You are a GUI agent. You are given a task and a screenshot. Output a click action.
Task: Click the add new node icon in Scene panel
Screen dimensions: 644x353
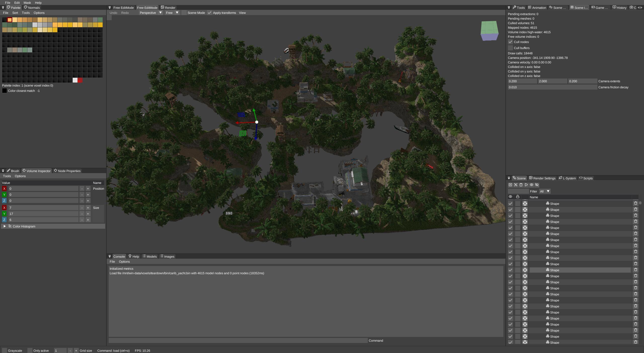510,185
